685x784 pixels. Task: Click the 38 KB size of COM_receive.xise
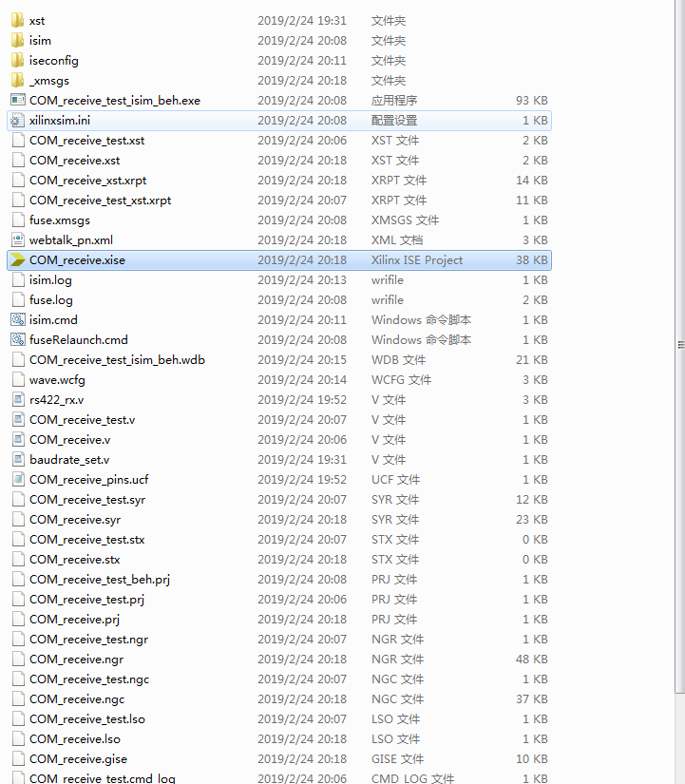point(531,260)
